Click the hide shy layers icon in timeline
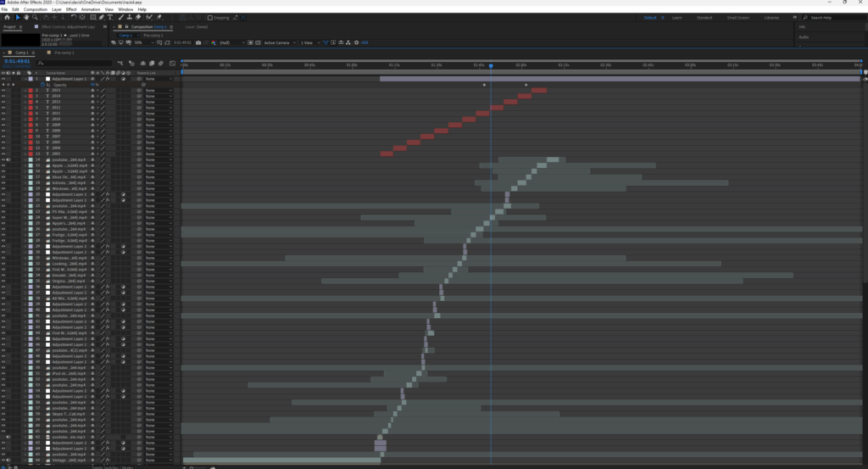Image resolution: width=868 pixels, height=469 pixels. pyautogui.click(x=142, y=63)
